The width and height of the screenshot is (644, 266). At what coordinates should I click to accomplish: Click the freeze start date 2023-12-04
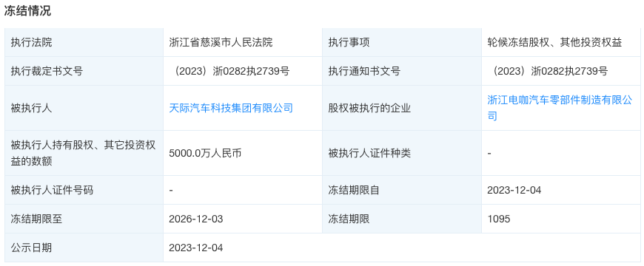coord(514,190)
